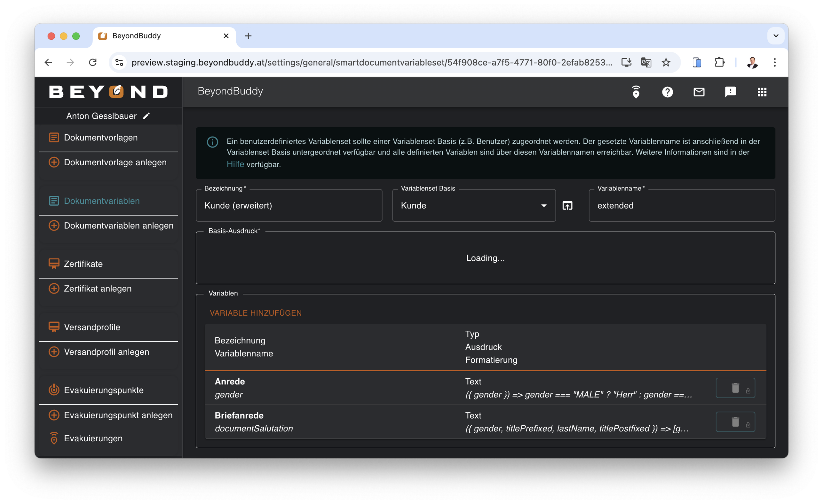Click the VARIABLE HINZUFÜGEN button
Screen dimensions: 823x504
(x=256, y=313)
